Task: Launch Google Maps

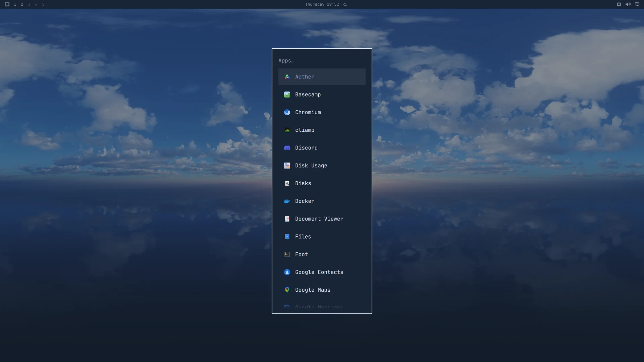Action: pyautogui.click(x=322, y=290)
